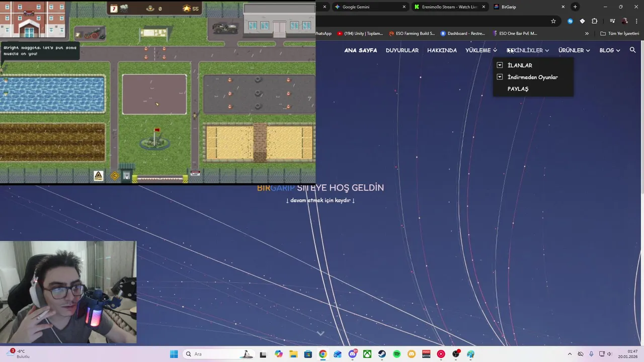Click the game progress bar at bottom
Screen dimensions: 644x362
tap(160, 178)
